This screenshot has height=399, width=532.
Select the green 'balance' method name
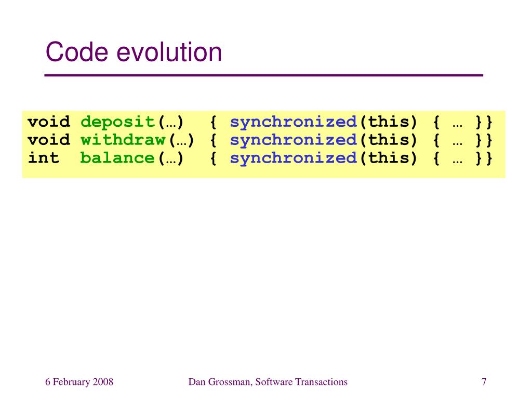(118, 158)
